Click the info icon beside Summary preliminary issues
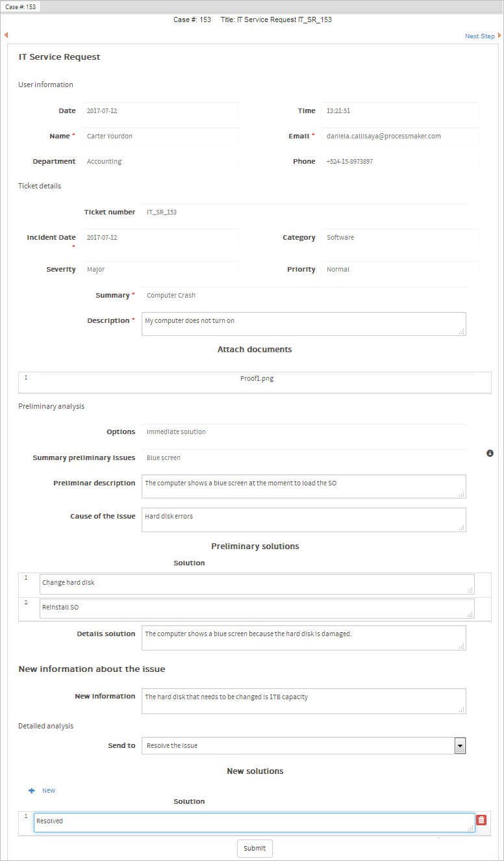504x861 pixels. coord(490,453)
